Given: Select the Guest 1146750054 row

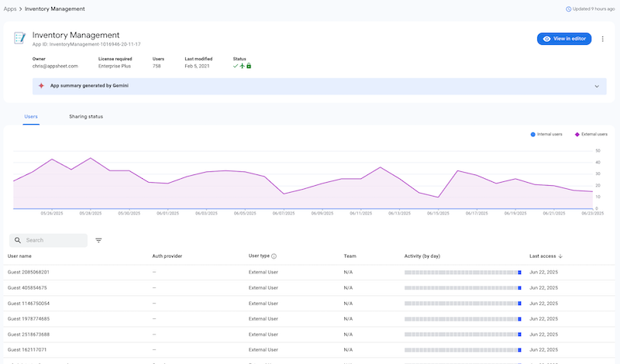Looking at the screenshot, I should point(309,304).
